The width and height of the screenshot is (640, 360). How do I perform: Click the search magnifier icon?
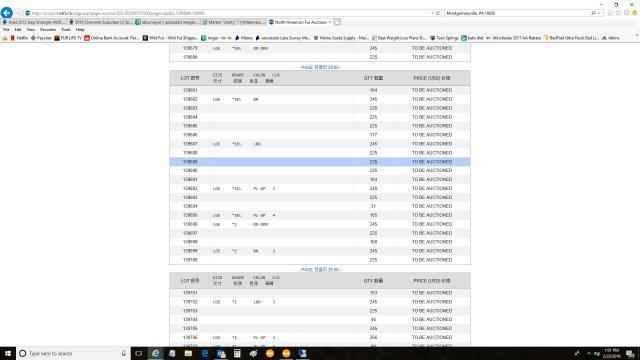click(593, 13)
